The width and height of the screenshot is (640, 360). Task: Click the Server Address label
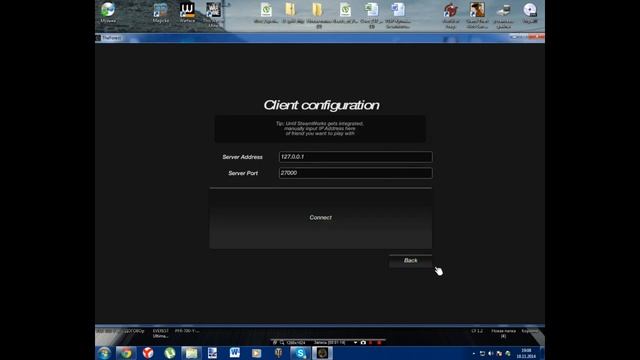pos(242,157)
